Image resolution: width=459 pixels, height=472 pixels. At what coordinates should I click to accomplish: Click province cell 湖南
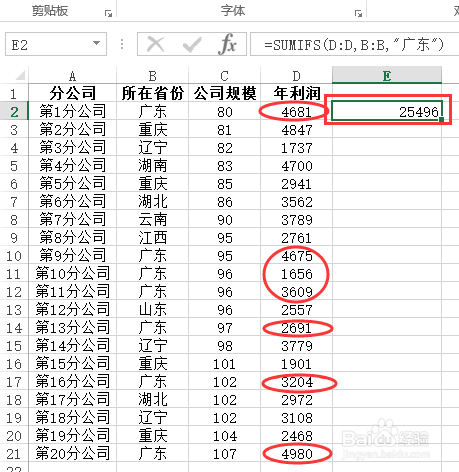pos(153,165)
